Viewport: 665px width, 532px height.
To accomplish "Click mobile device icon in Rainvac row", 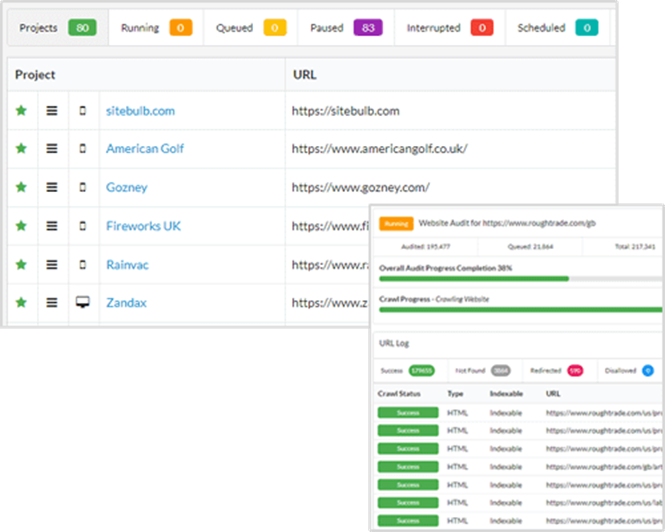I will tap(83, 265).
